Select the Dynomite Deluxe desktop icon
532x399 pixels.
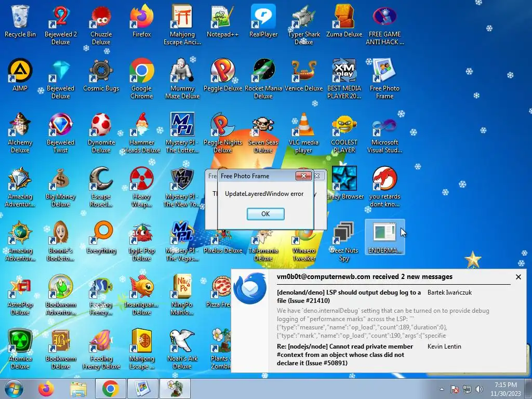coord(101,134)
